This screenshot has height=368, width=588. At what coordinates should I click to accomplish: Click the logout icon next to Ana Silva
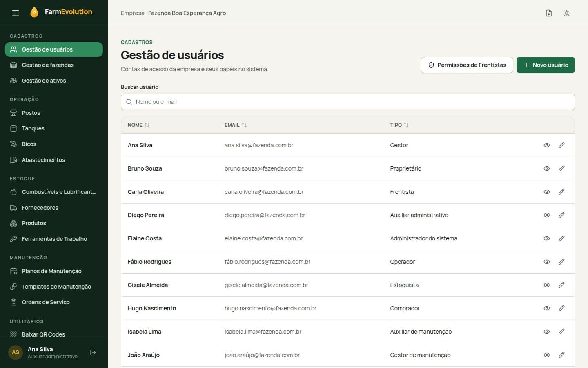pos(93,352)
